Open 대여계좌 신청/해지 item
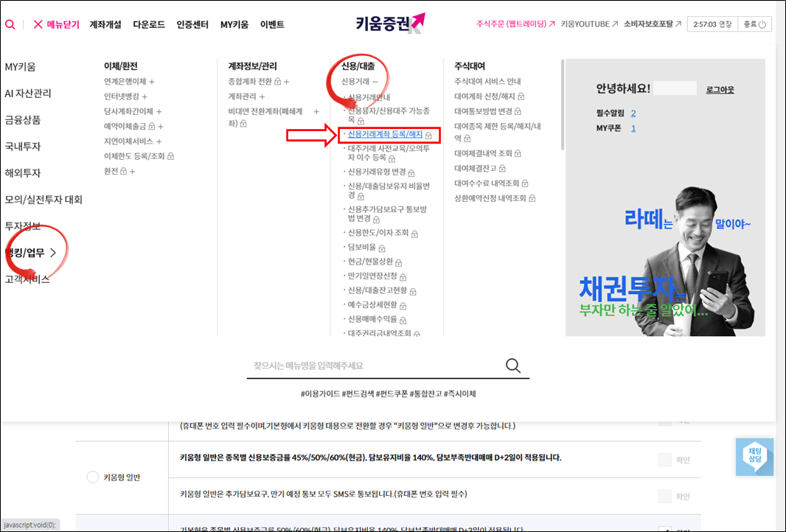Screen dimensions: 786x532 [490, 97]
